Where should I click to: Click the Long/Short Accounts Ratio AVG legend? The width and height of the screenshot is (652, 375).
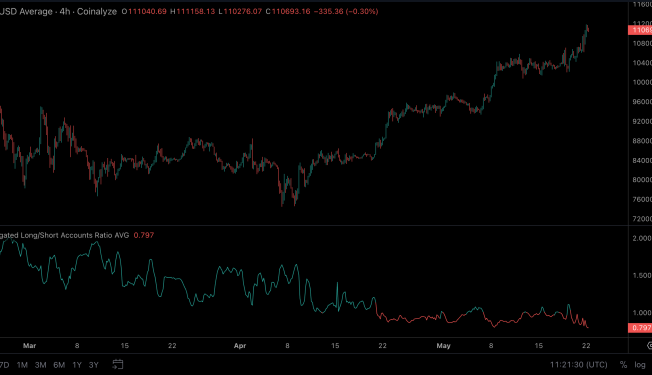pos(64,235)
